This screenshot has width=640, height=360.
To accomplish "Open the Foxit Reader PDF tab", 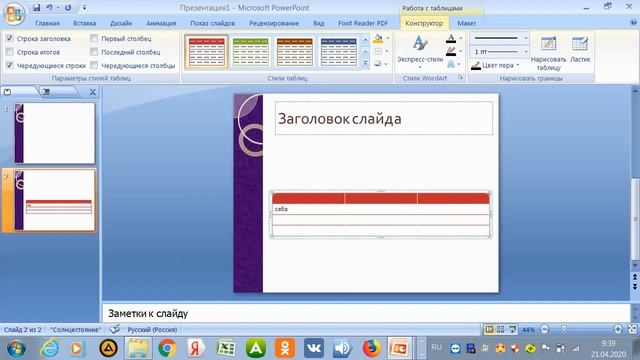I will point(363,23).
